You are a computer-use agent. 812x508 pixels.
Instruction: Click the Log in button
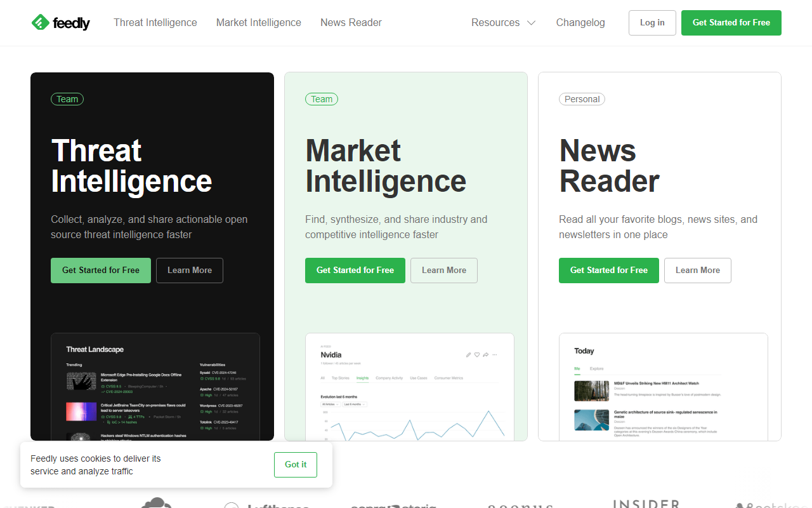[652, 23]
